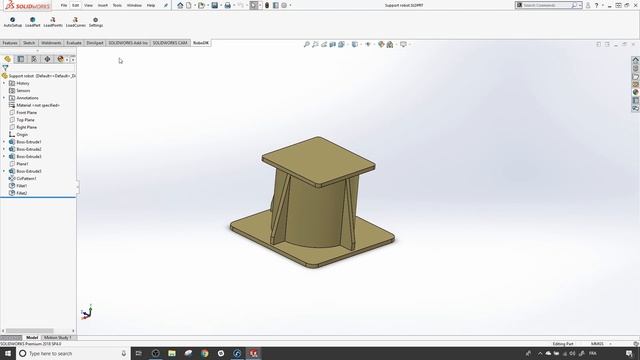Click the feature tree horizontal scrollbar

[x=29, y=331]
